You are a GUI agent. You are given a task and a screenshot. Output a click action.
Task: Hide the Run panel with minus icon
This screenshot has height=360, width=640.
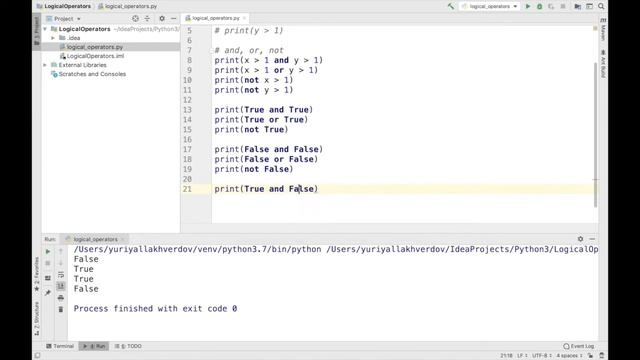(x=592, y=239)
